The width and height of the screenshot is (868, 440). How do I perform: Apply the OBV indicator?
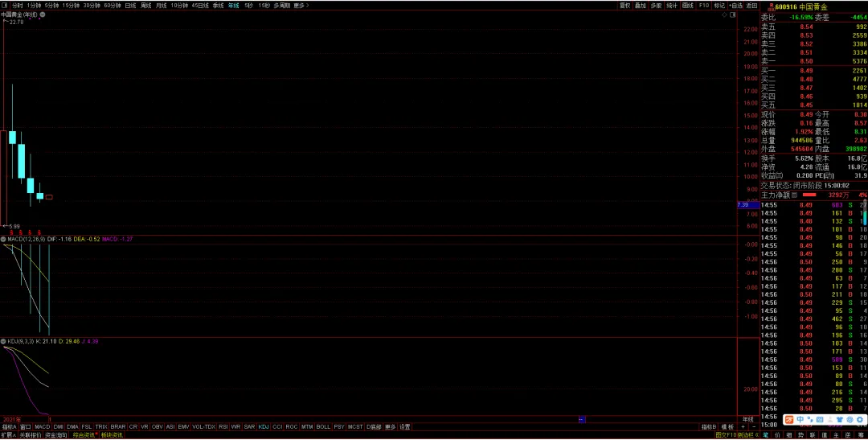click(x=158, y=427)
